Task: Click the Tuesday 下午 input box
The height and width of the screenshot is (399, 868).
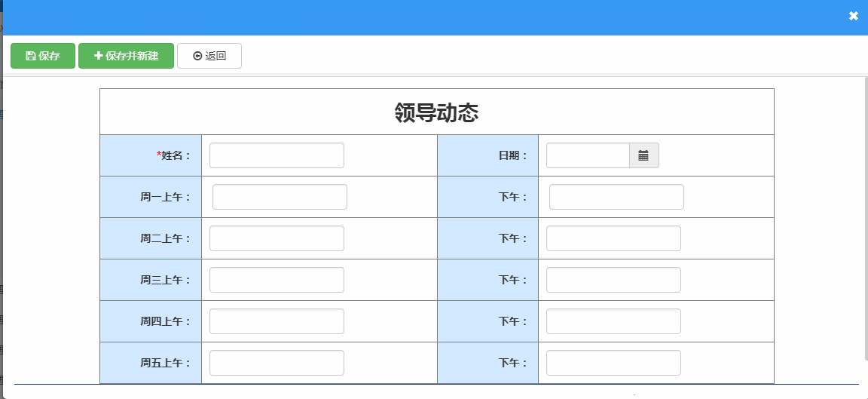Action: pos(613,238)
